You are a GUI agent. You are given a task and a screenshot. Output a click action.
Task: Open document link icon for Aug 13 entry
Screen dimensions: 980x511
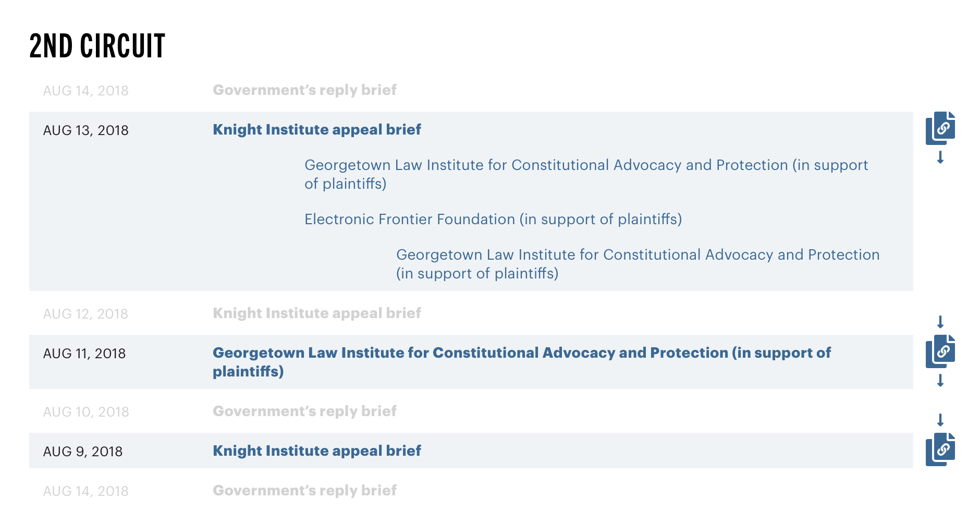click(940, 128)
